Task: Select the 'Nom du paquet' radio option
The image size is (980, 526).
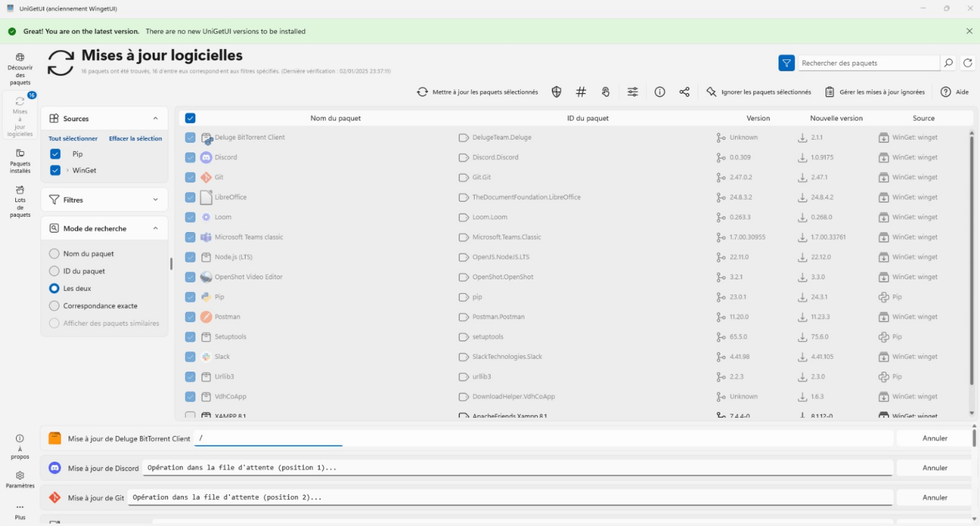Action: coord(54,254)
